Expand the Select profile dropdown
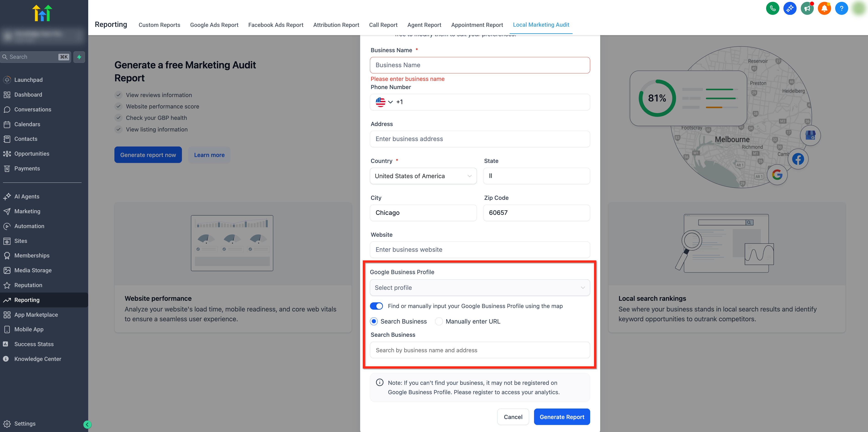Image resolution: width=868 pixels, height=432 pixels. point(480,288)
